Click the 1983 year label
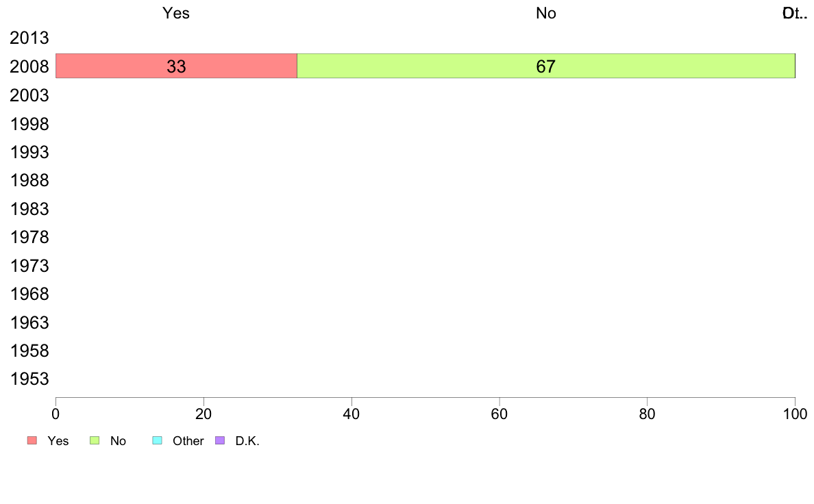Viewport: 814px width, 504px height. coord(29,209)
